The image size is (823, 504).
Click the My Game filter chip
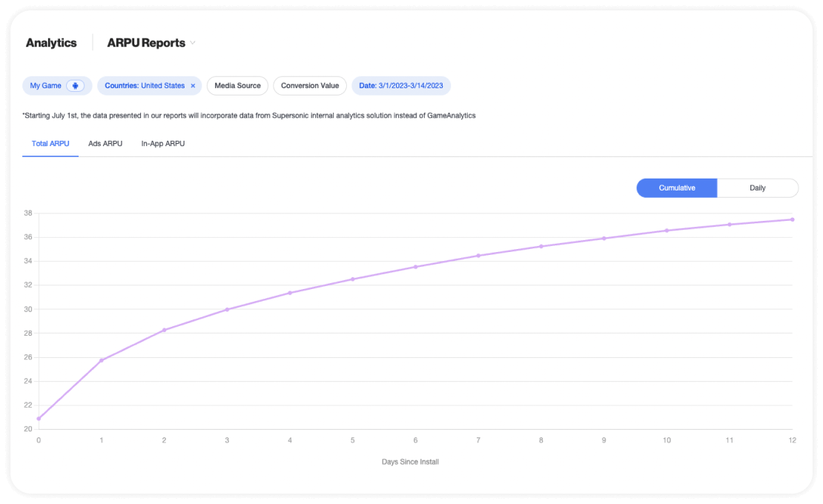[x=46, y=86]
